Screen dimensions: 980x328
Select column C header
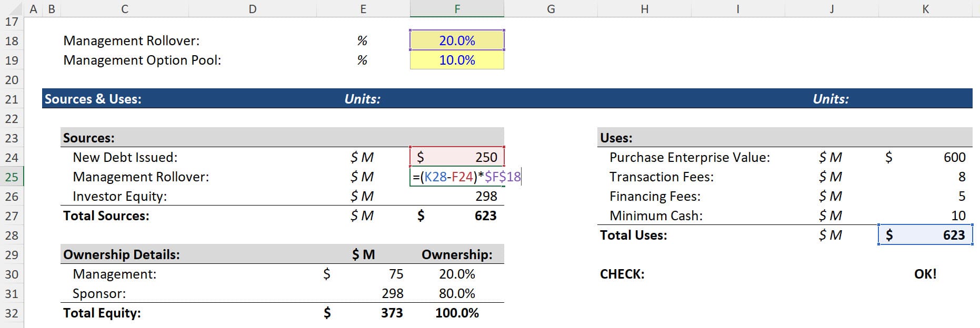(125, 8)
